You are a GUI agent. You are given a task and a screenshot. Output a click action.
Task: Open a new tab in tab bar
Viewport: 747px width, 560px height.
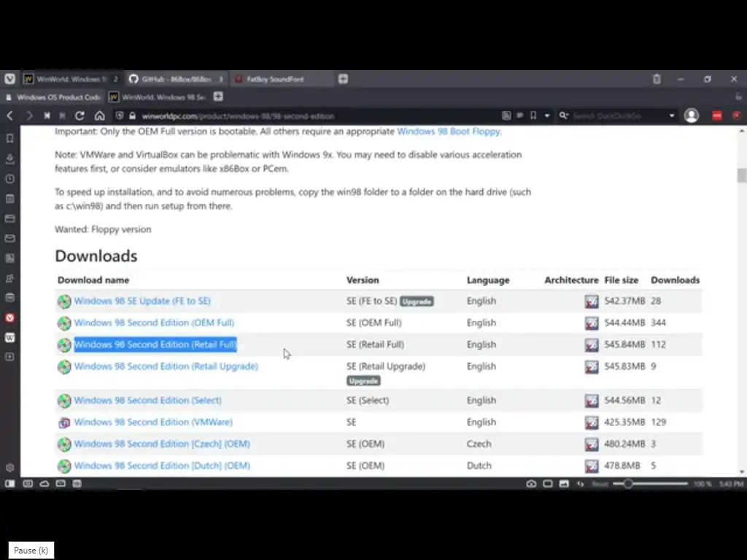point(343,79)
